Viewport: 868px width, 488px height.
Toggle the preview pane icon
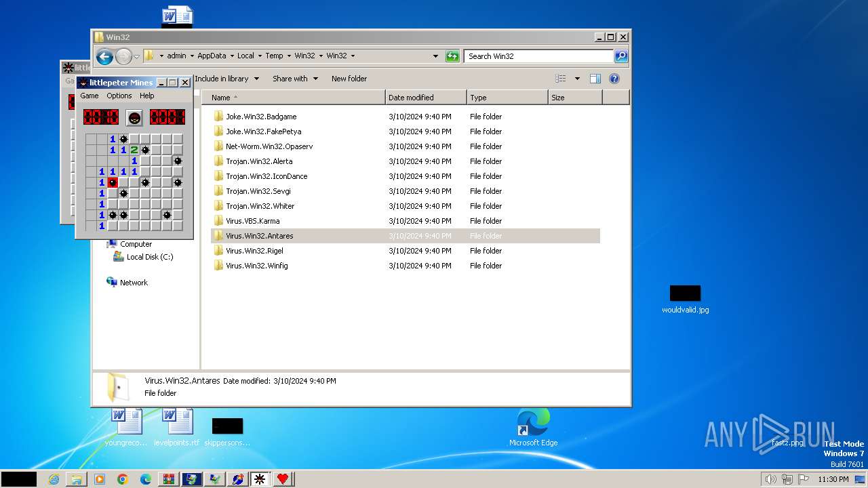pyautogui.click(x=595, y=79)
